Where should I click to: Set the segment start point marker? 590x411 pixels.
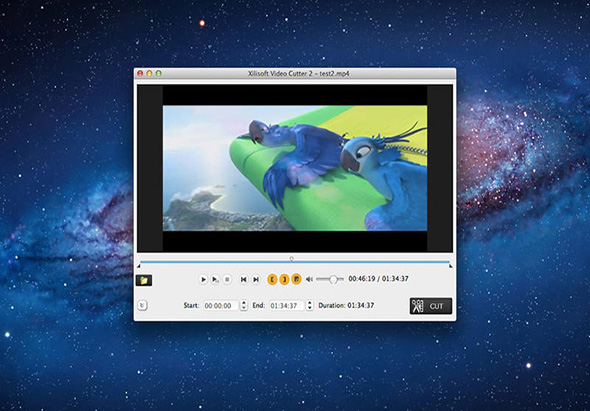click(272, 279)
